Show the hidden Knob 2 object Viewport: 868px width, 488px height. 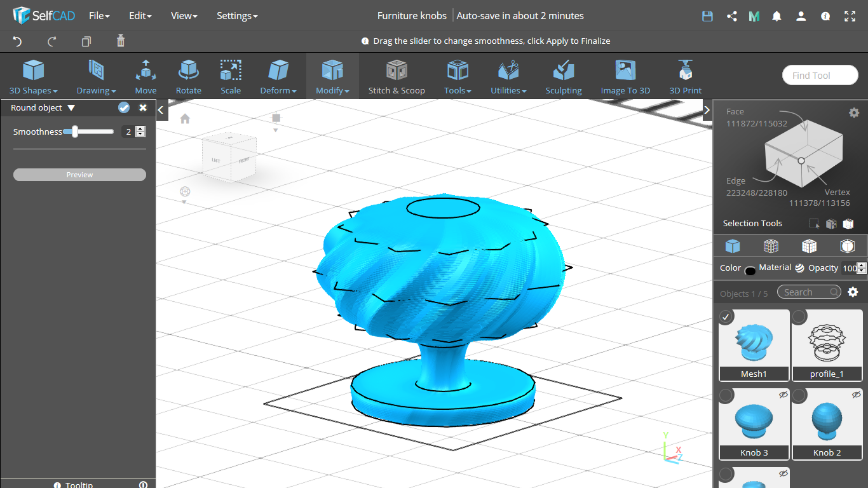856,395
